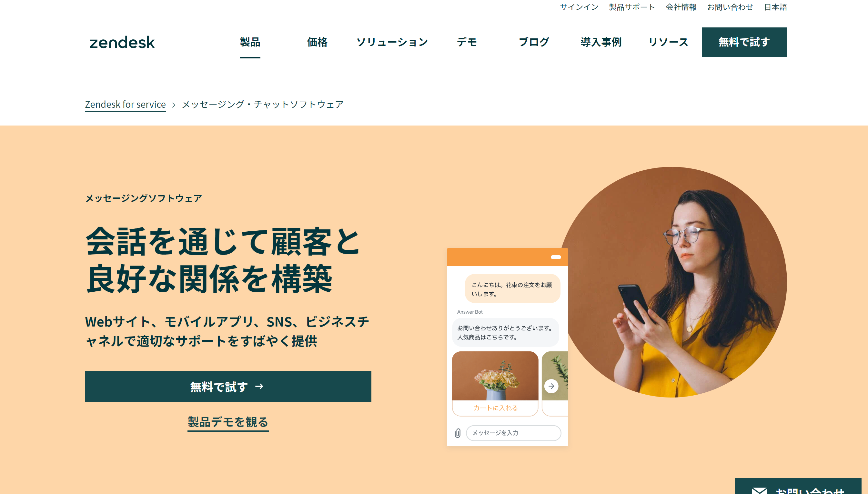868x494 pixels.
Task: Click the flower bouquet product thumbnail
Action: [495, 376]
